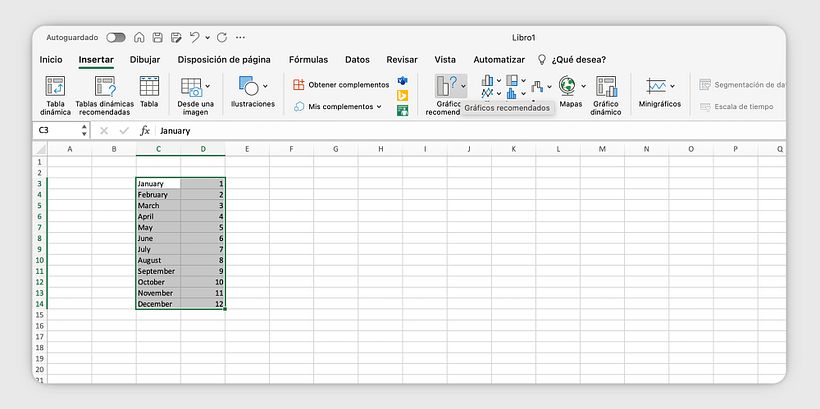Viewport: 820px width, 409px height.
Task: Select the column C header
Action: [x=158, y=149]
